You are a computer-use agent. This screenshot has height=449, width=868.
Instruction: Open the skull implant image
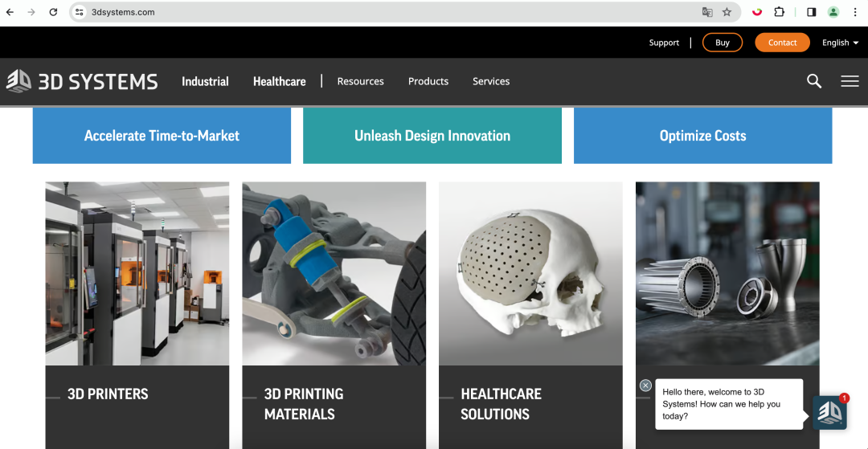531,273
